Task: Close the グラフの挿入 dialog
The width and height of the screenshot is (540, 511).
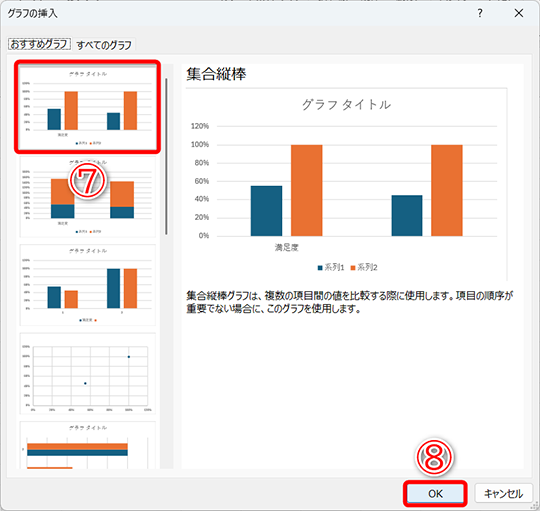Action: [519, 13]
